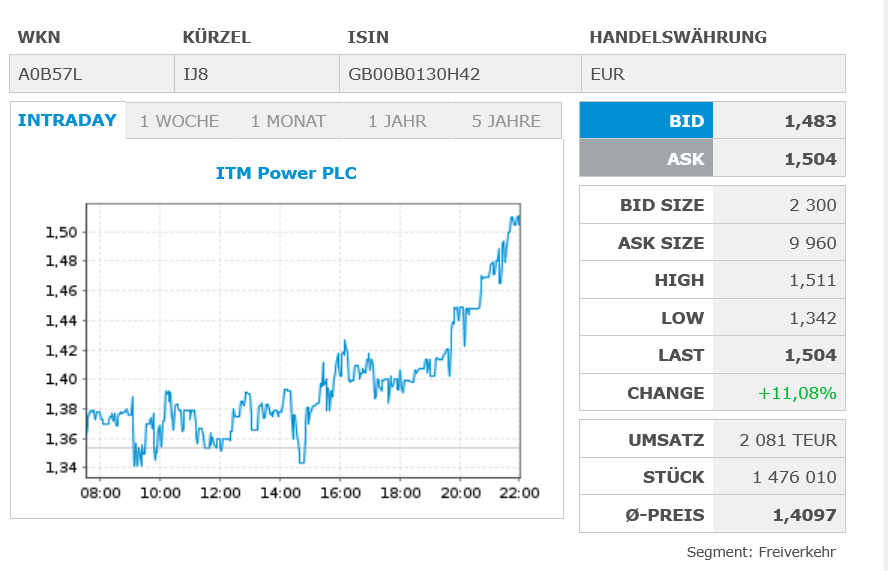888x571 pixels.
Task: Click the 1,44 price axis label
Action: pyautogui.click(x=61, y=320)
